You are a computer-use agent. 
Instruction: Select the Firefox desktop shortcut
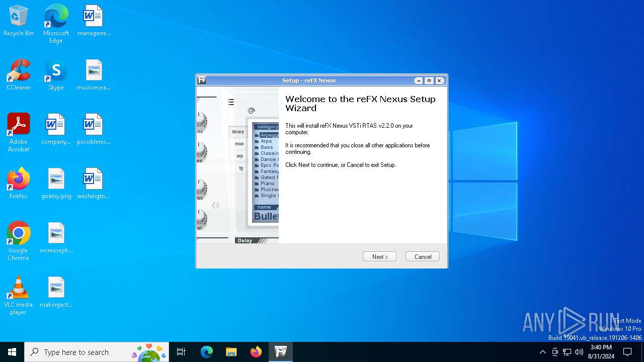coord(19,184)
